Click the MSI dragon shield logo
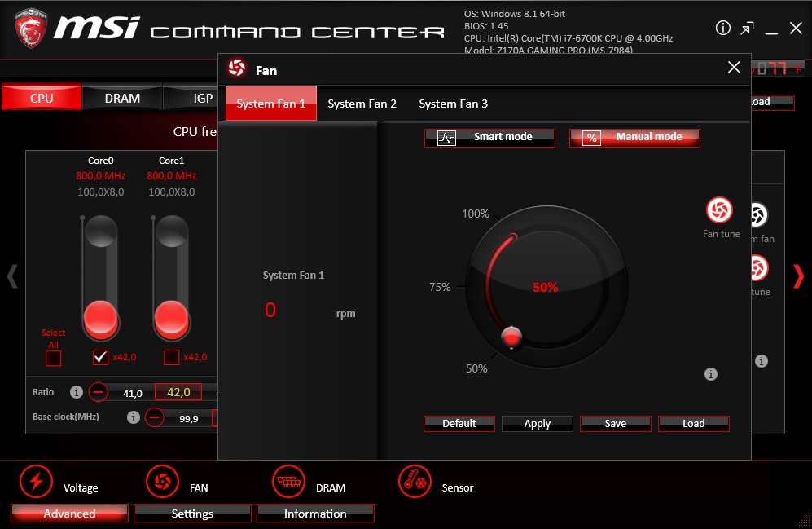Screen dimensions: 812x529 tap(30, 27)
